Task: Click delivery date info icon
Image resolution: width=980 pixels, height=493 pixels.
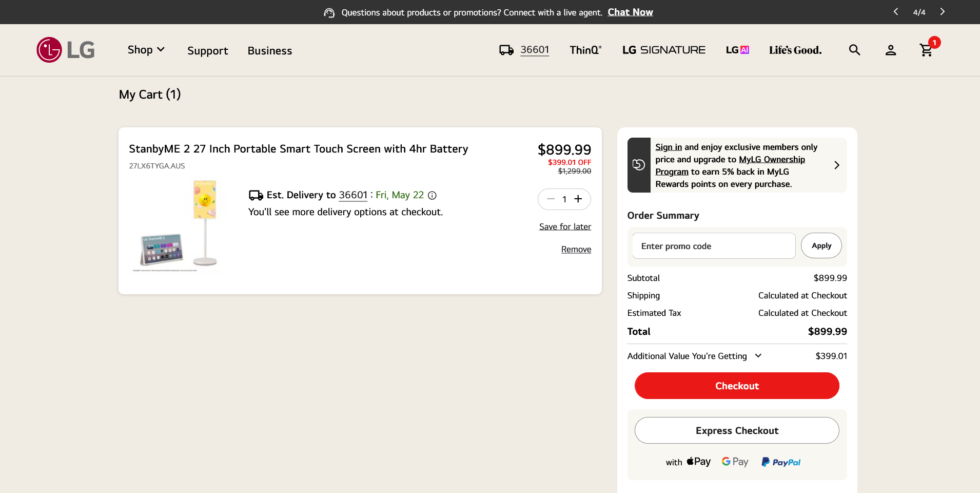Action: point(432,195)
